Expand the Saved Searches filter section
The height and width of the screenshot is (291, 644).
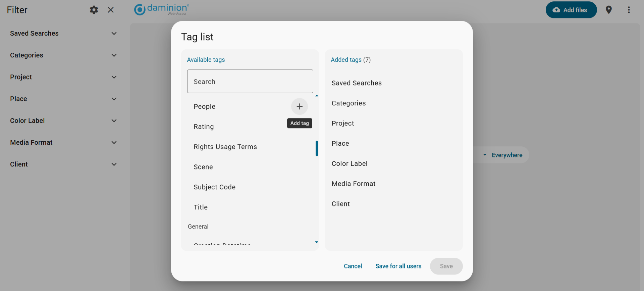pyautogui.click(x=114, y=34)
